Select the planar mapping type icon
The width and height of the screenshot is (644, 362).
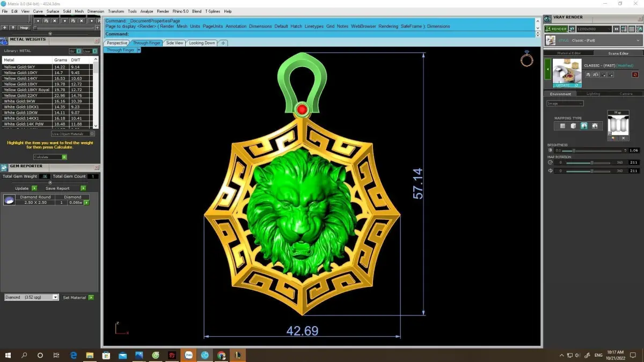click(562, 126)
